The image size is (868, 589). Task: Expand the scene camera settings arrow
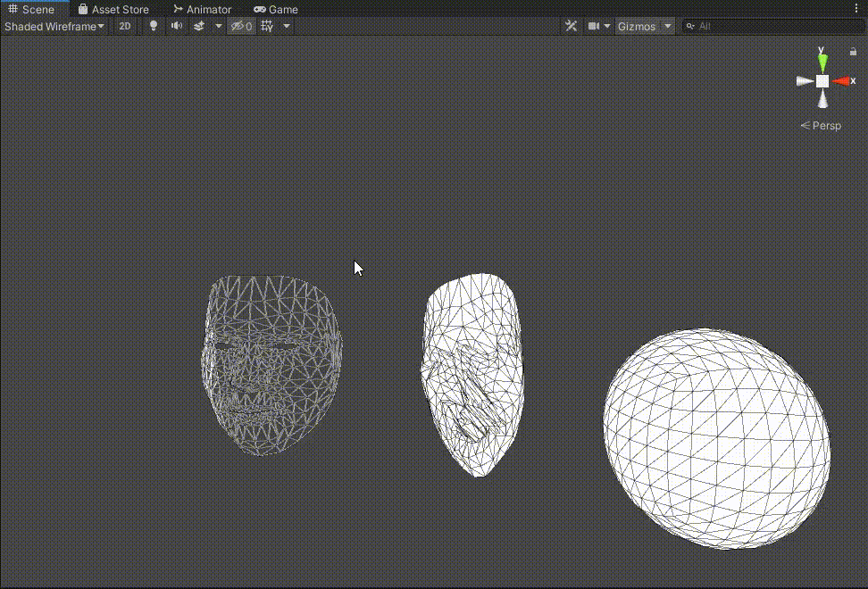[x=607, y=26]
